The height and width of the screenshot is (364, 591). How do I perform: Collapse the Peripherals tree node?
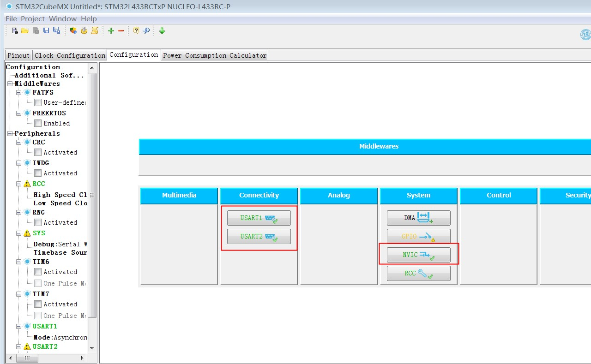pyautogui.click(x=10, y=134)
